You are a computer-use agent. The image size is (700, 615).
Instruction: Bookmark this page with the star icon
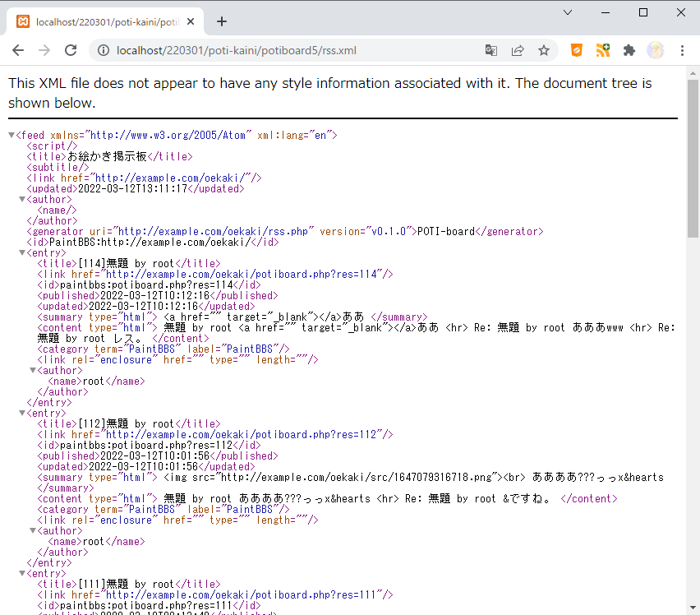[x=543, y=50]
